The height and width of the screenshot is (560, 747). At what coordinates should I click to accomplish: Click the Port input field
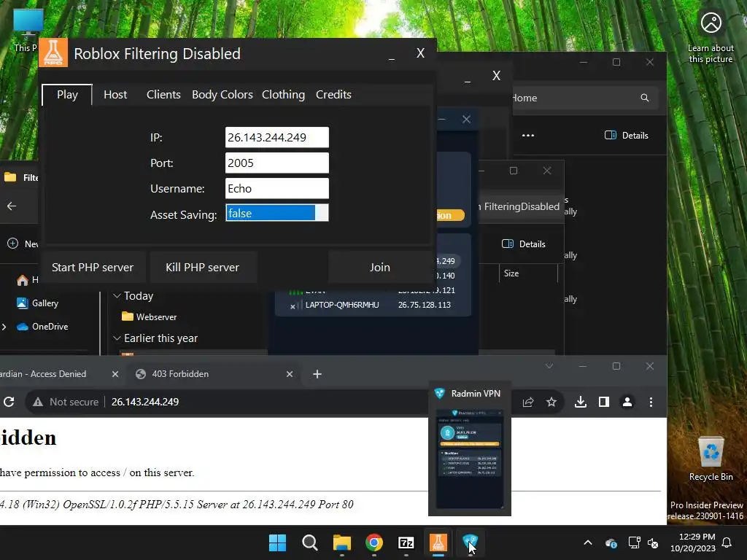point(276,163)
